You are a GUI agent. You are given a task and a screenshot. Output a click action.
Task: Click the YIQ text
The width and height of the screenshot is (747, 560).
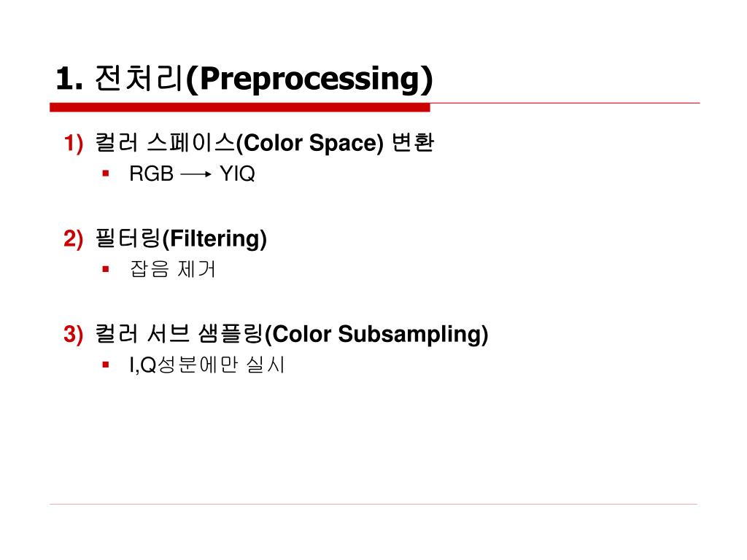click(x=237, y=174)
